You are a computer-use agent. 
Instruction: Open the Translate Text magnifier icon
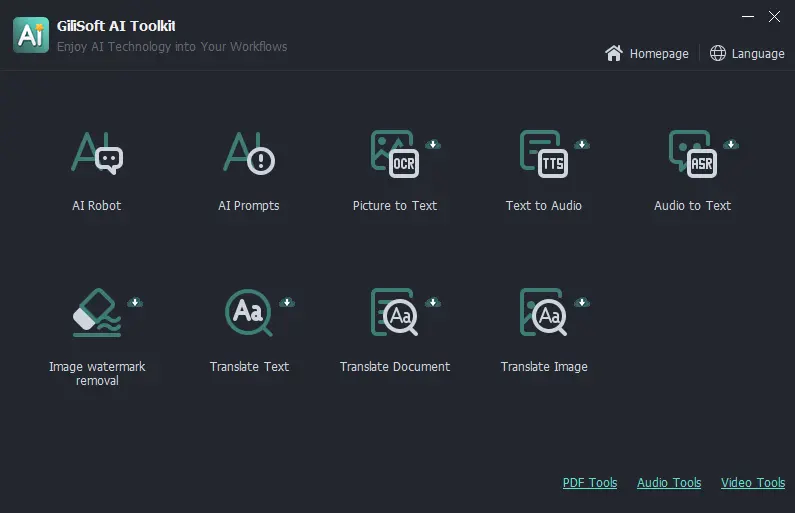(x=249, y=312)
